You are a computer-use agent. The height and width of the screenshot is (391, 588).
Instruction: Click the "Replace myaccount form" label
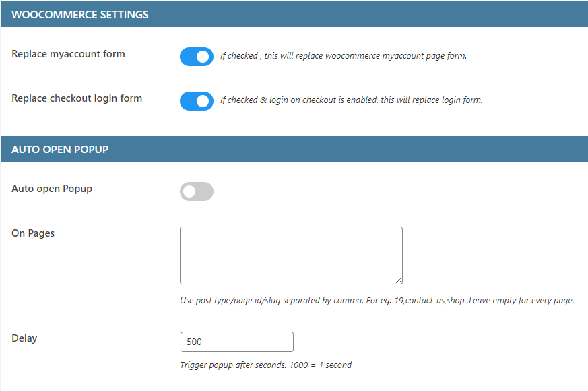pos(68,54)
